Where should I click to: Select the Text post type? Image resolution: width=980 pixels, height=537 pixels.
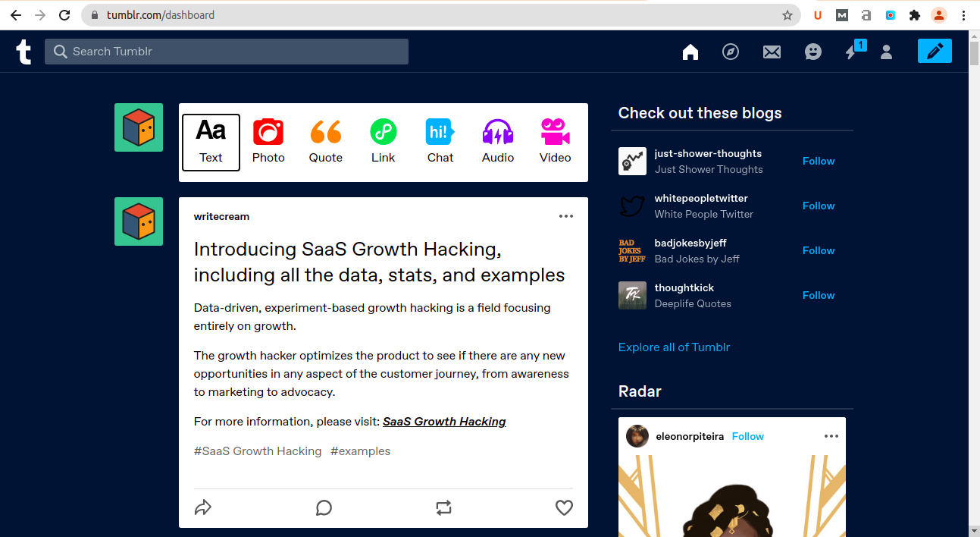click(x=211, y=142)
